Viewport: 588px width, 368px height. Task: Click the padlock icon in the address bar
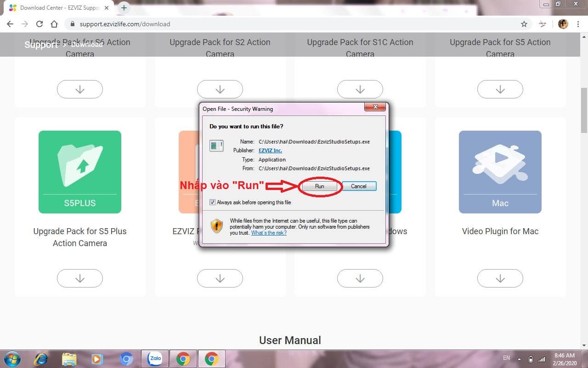pos(73,24)
